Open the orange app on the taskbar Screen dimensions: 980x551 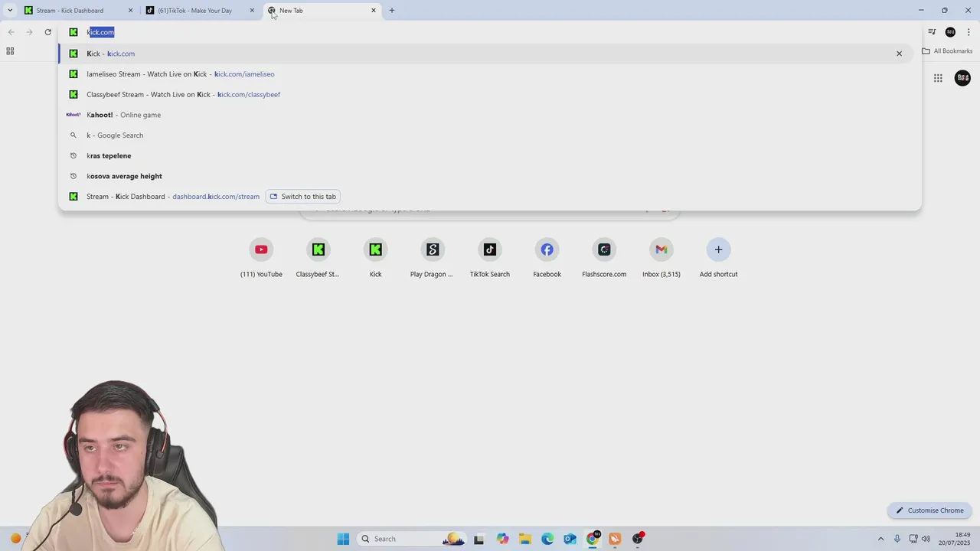click(615, 539)
